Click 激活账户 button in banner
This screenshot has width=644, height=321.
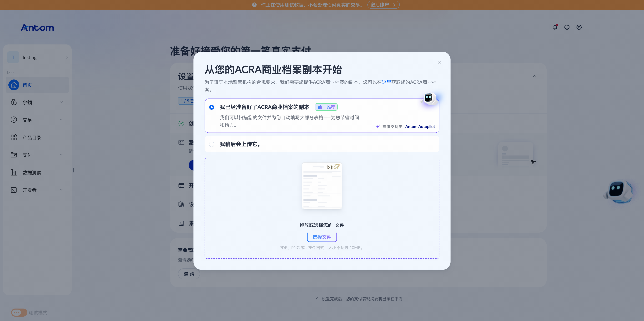pyautogui.click(x=383, y=5)
